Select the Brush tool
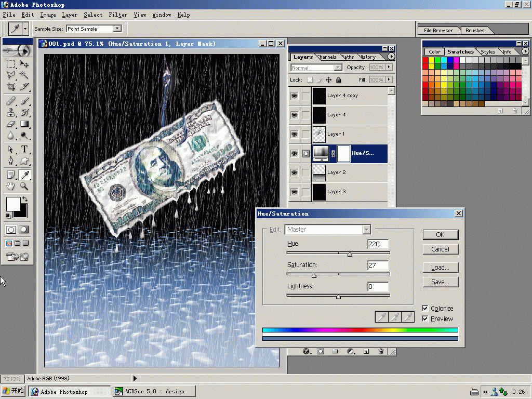 24,101
